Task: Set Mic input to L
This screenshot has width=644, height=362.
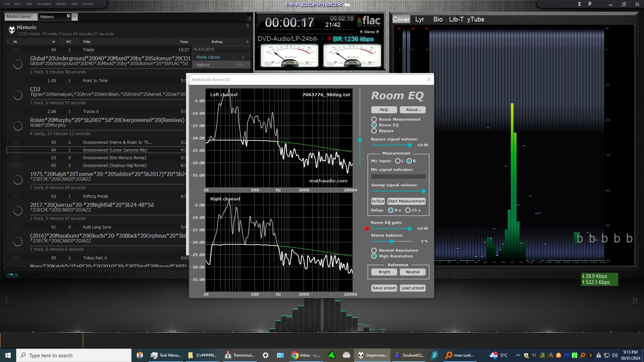Action: (x=398, y=161)
